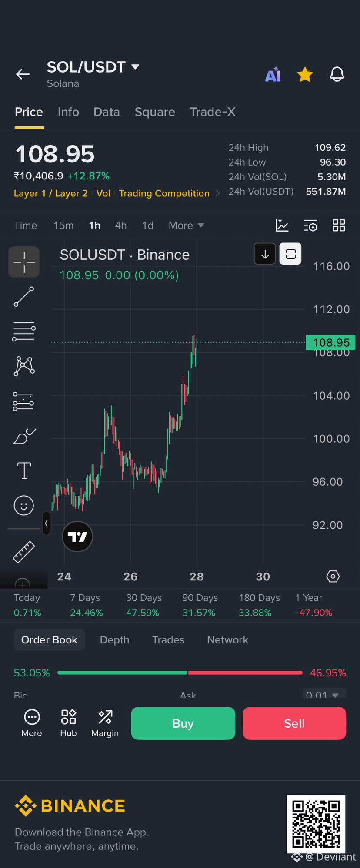Open the More options button
This screenshot has width=360, height=868.
point(32,723)
